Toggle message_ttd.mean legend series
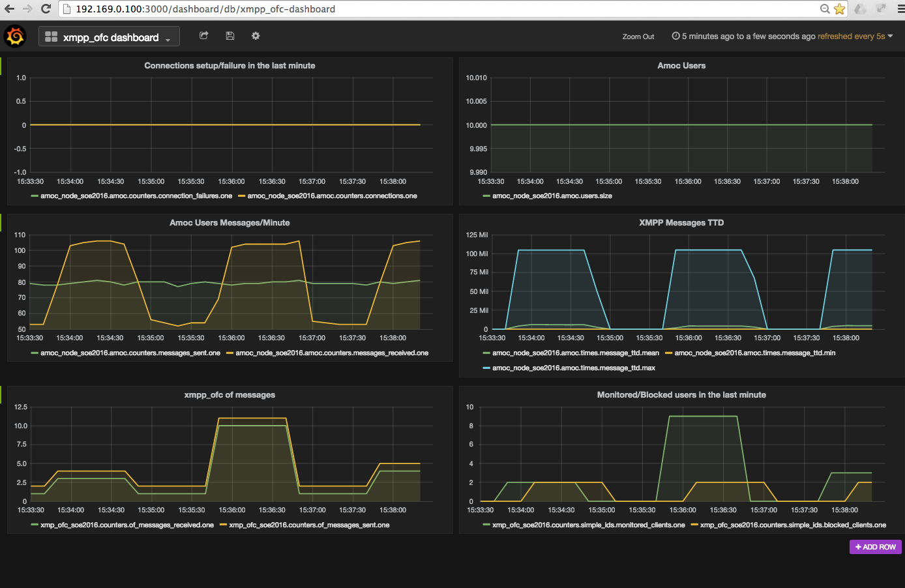The height and width of the screenshot is (588, 905). click(x=576, y=353)
